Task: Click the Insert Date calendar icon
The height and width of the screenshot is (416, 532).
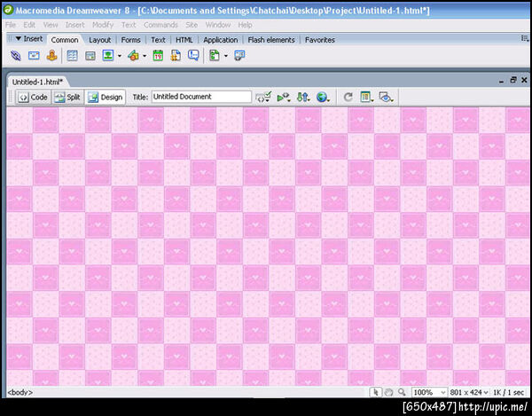Action: tap(158, 55)
